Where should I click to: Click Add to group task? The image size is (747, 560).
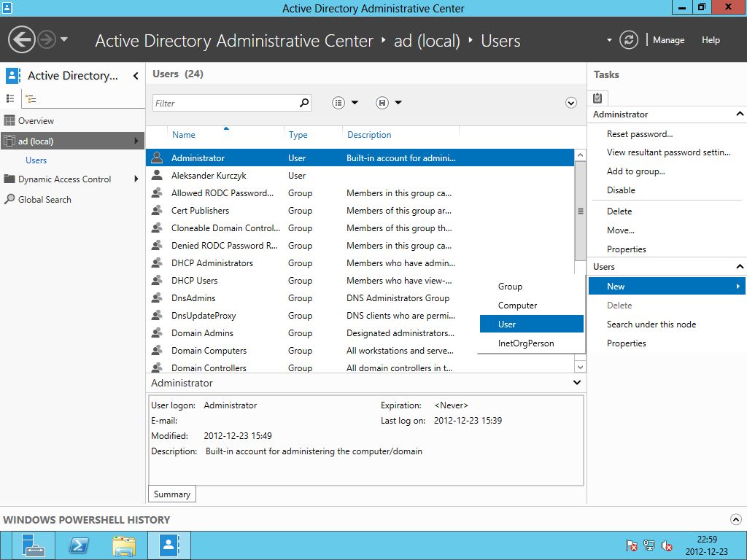pos(635,171)
